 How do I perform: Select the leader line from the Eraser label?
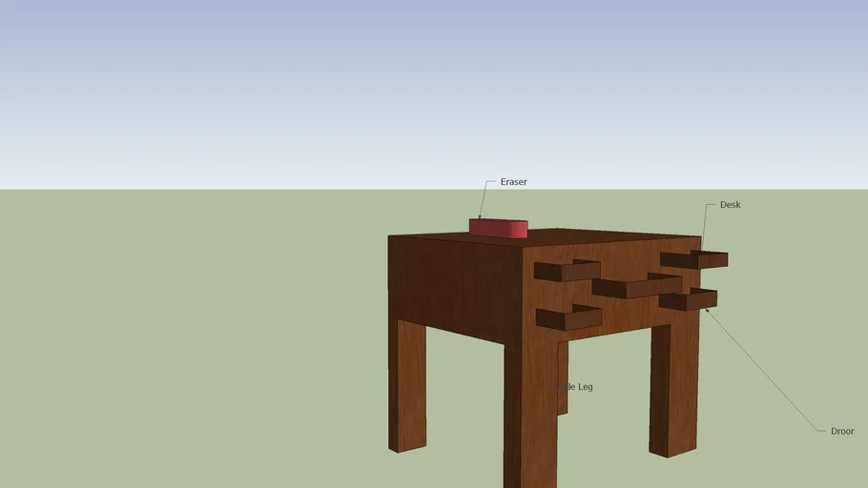(482, 200)
